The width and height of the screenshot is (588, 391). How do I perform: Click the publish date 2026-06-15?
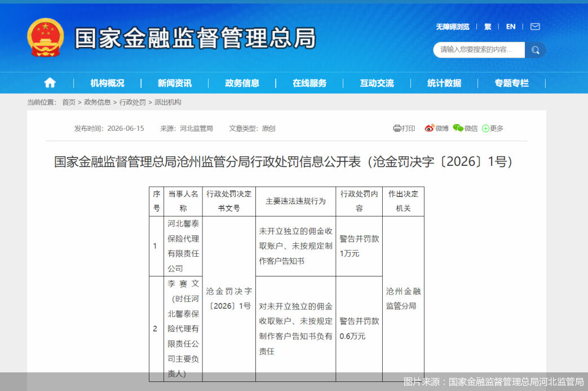pos(126,128)
